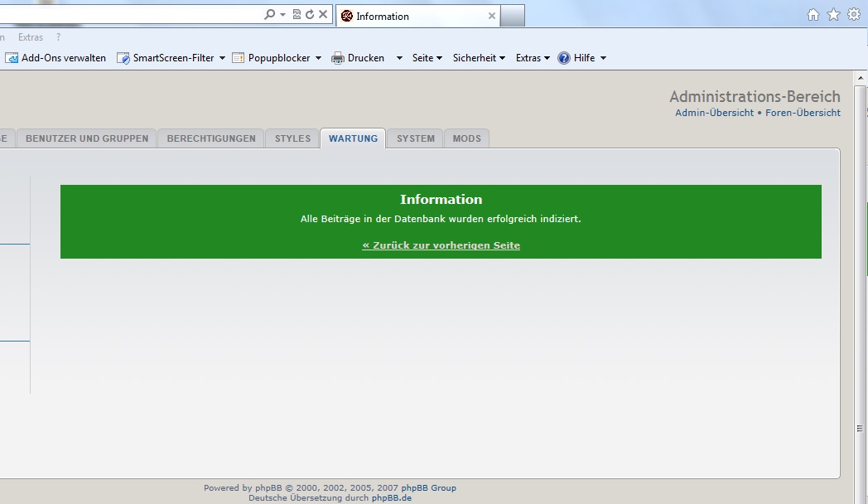Open browser settings gear icon
Viewport: 868px width, 504px height.
pyautogui.click(x=853, y=15)
